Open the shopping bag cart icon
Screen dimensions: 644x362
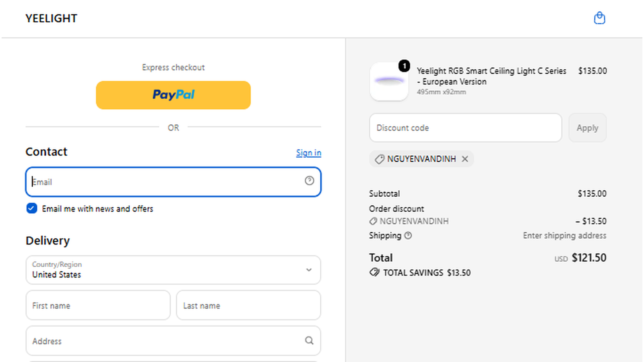click(x=599, y=18)
